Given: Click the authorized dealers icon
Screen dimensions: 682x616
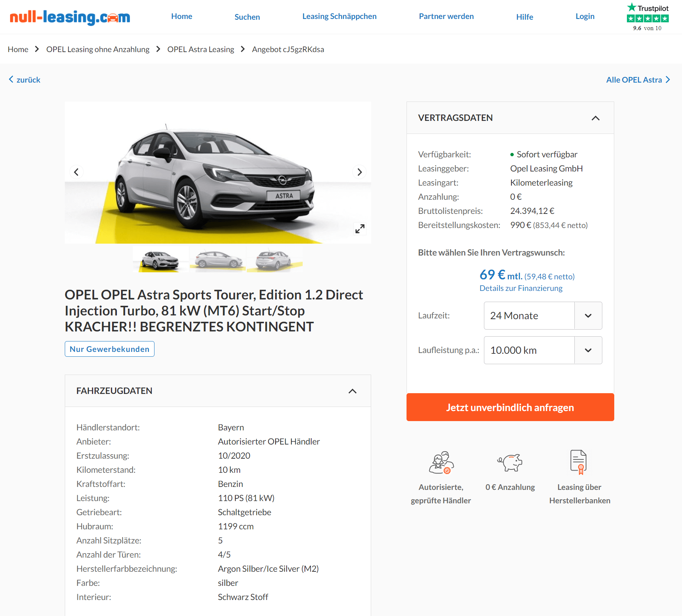Looking at the screenshot, I should pyautogui.click(x=441, y=462).
